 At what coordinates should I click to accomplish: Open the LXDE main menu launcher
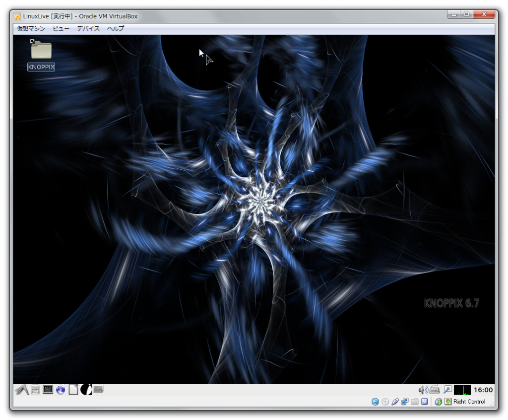[x=22, y=390]
